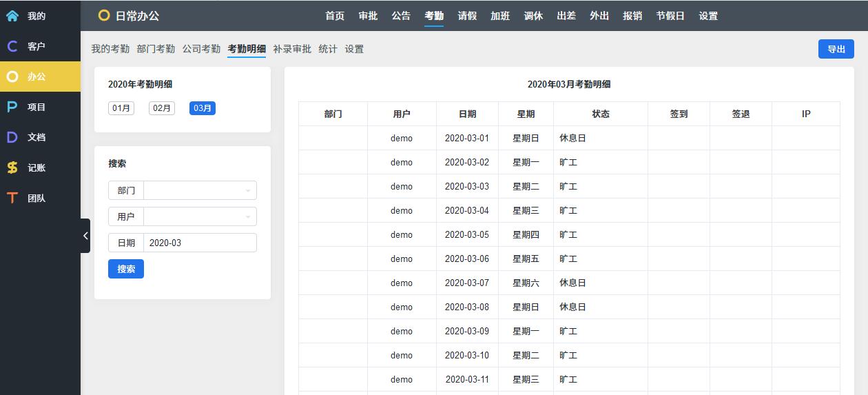Click the 状态 column header
Image resolution: width=868 pixels, height=395 pixels.
[x=601, y=114]
